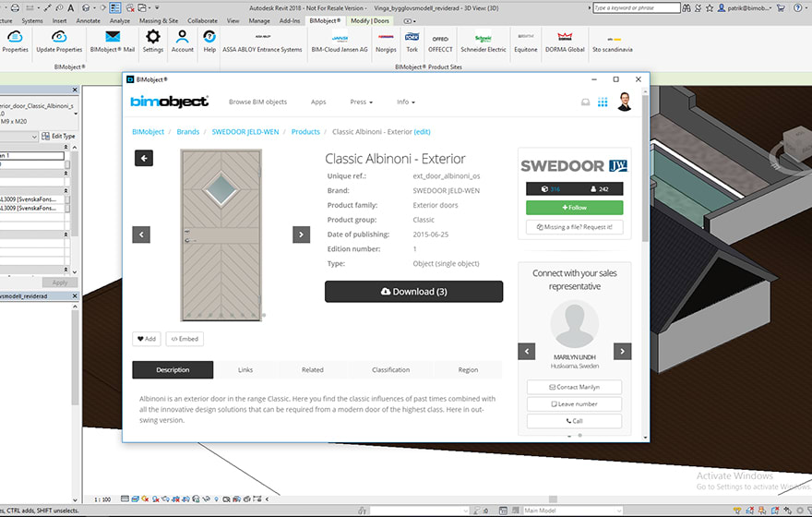Click the back arrow above door image

(144, 158)
